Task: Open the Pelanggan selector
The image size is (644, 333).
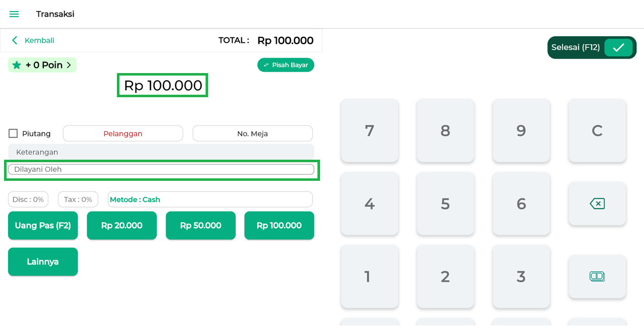Action: pyautogui.click(x=123, y=134)
